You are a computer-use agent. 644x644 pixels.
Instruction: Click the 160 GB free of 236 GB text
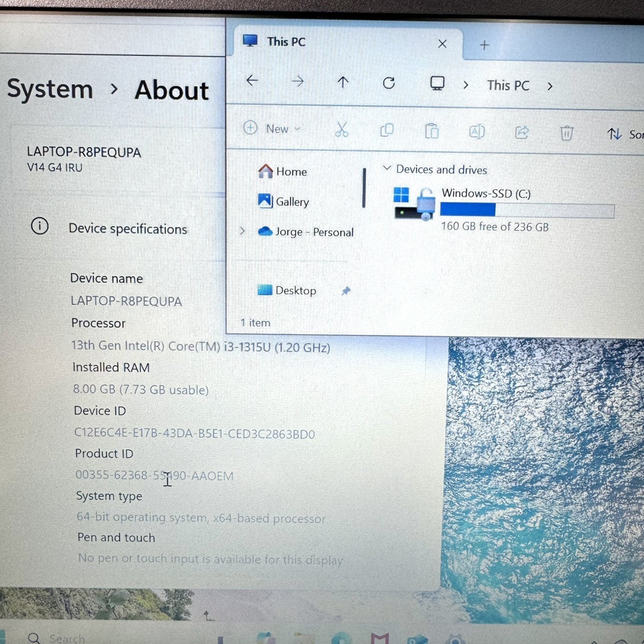tap(495, 226)
